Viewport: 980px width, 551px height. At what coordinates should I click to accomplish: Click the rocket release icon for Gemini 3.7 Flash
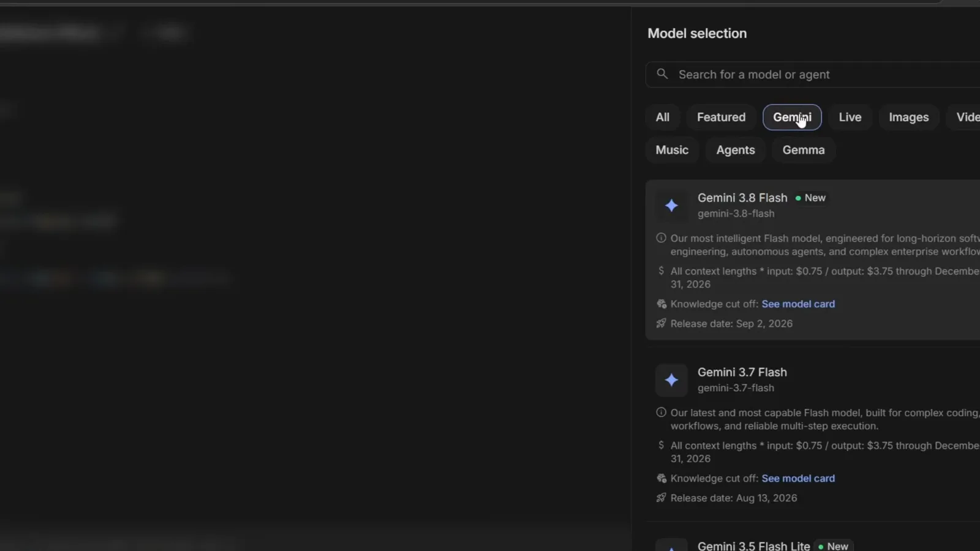661,498
